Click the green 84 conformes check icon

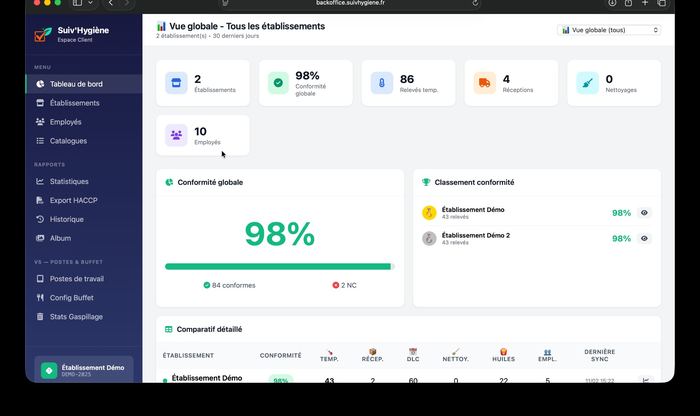(207, 285)
